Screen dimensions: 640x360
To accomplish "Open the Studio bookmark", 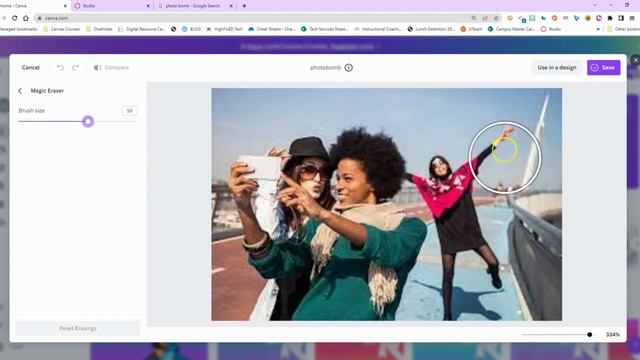I will [x=551, y=29].
